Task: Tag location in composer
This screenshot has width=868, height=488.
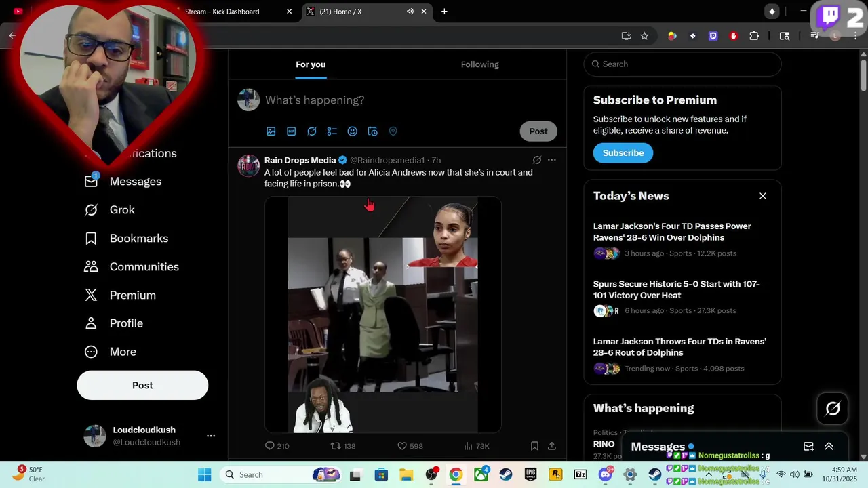Action: tap(393, 131)
